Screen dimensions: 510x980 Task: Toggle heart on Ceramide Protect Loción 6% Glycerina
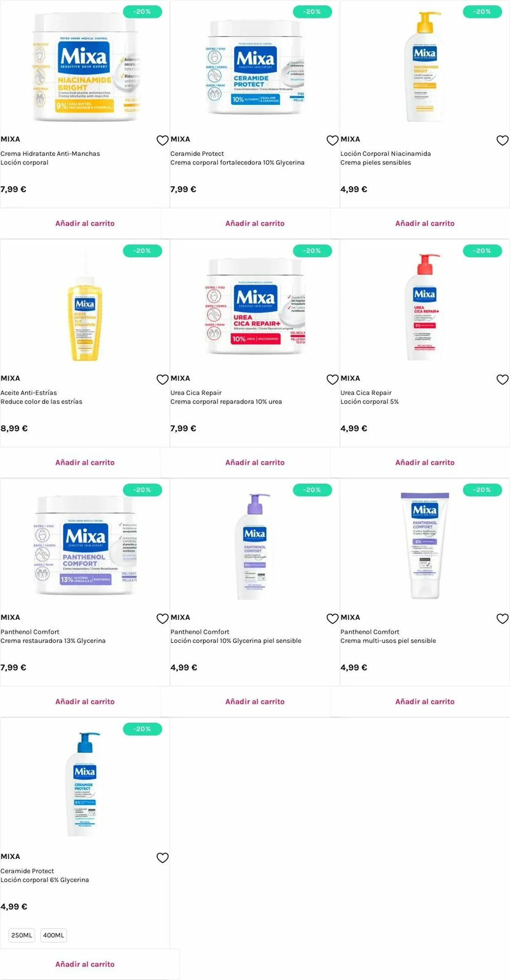(x=162, y=858)
